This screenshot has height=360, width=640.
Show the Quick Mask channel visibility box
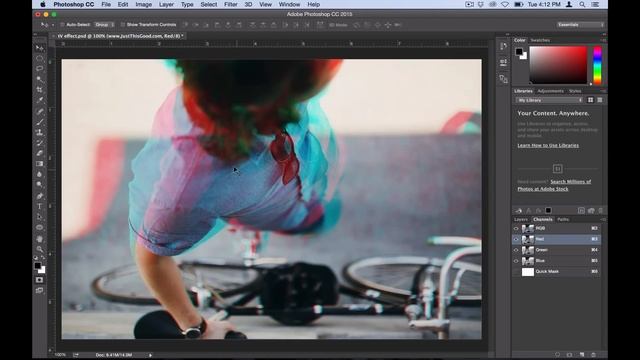coord(516,271)
